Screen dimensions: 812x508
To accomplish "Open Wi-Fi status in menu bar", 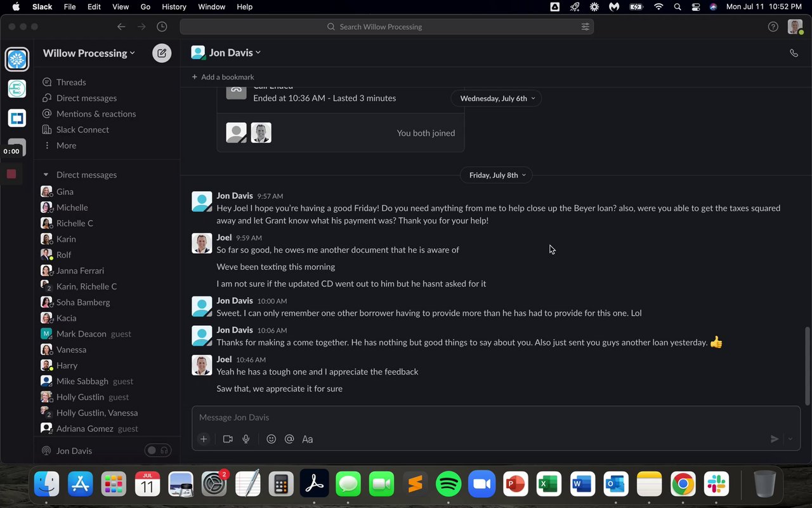I will click(x=658, y=7).
